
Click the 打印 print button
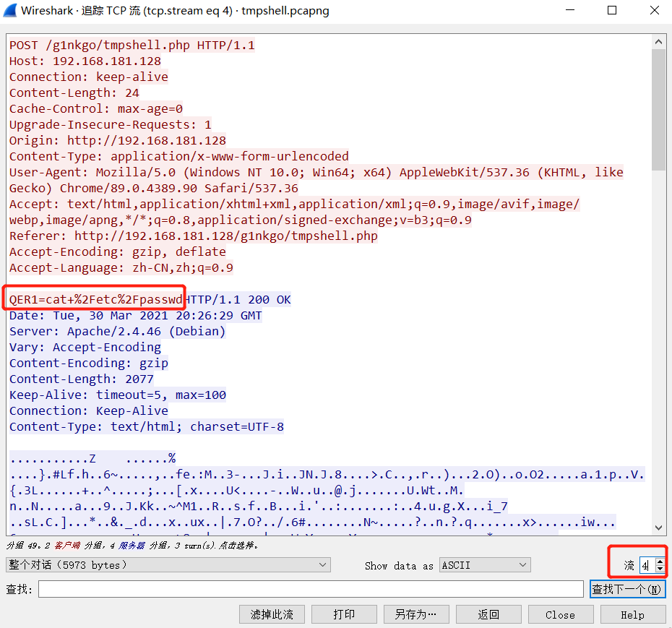click(344, 614)
